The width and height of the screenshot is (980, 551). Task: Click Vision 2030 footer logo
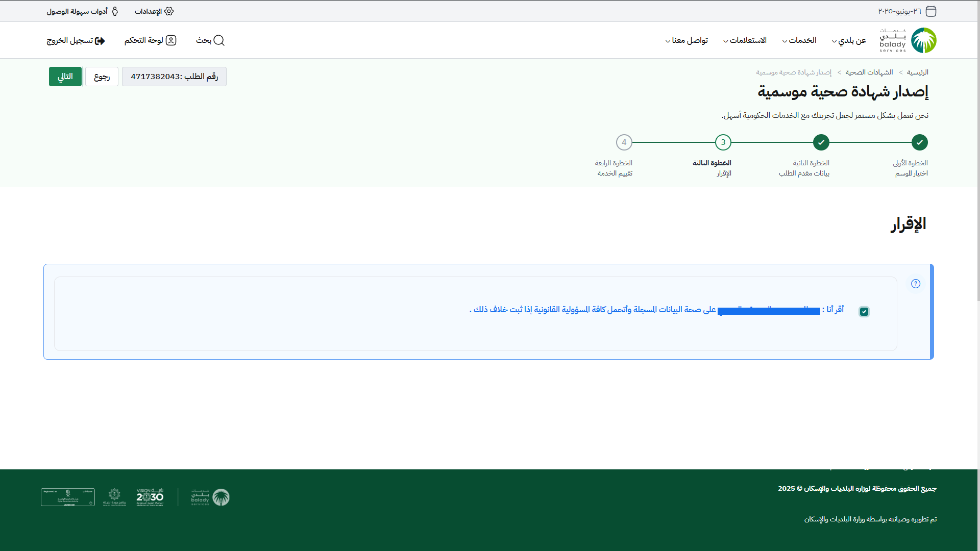150,497
